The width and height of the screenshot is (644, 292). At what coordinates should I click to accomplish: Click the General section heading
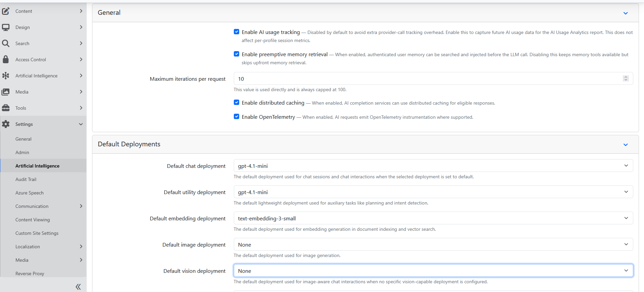(109, 12)
